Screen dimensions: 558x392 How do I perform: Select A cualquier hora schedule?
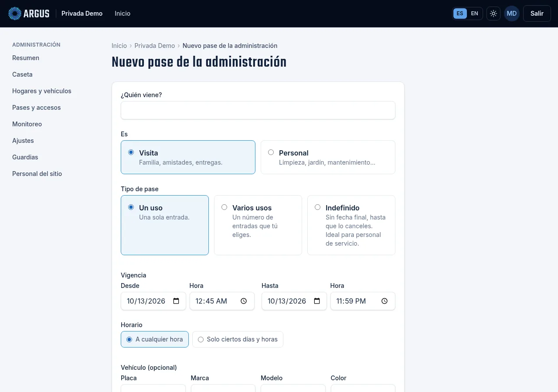coord(155,339)
